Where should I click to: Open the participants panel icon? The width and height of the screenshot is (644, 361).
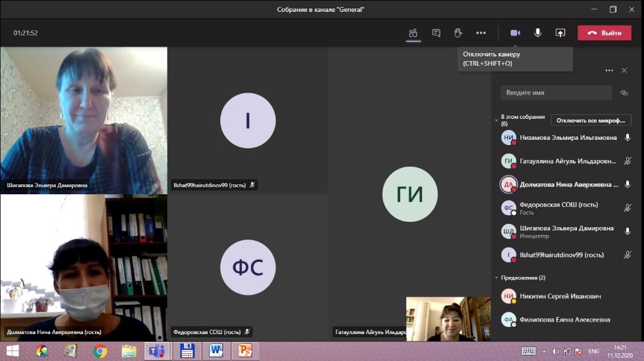[x=413, y=33]
